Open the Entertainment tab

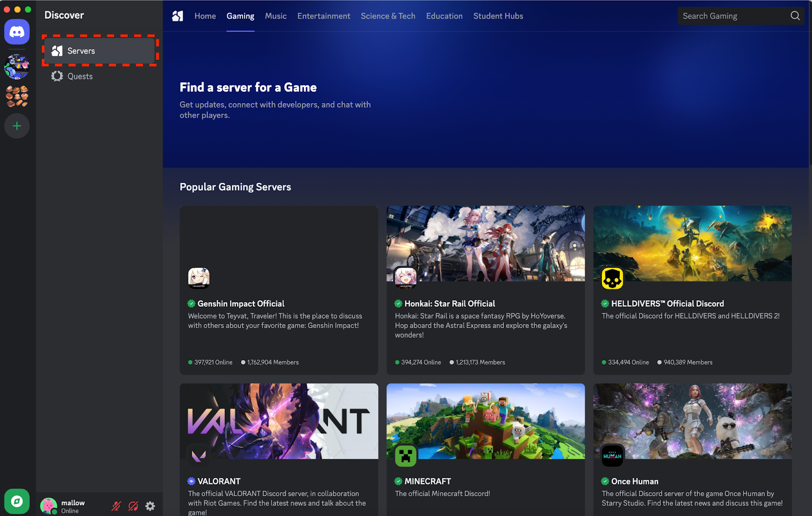click(324, 16)
